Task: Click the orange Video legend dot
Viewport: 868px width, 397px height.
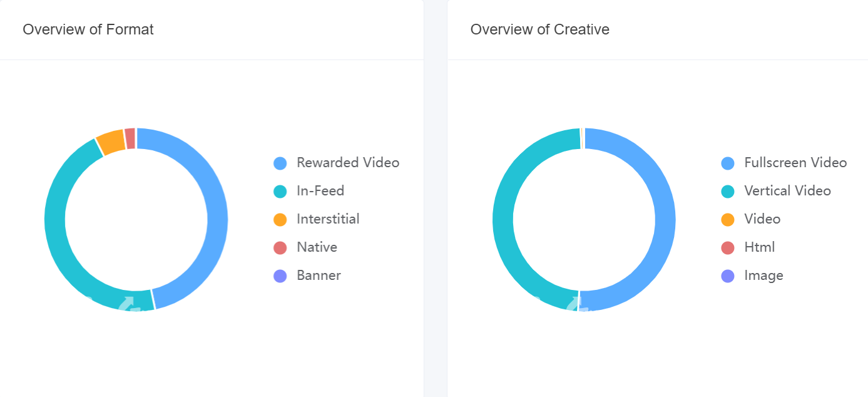Action: point(728,219)
